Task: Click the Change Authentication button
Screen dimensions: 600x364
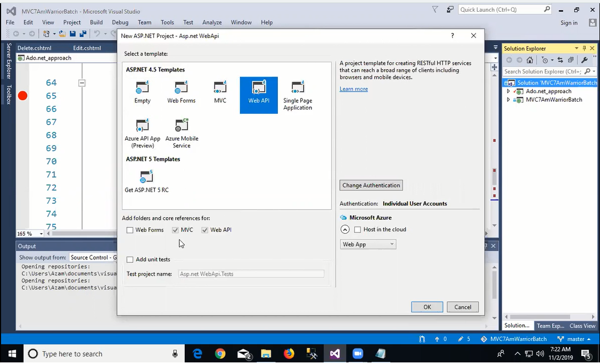Action: tap(371, 185)
